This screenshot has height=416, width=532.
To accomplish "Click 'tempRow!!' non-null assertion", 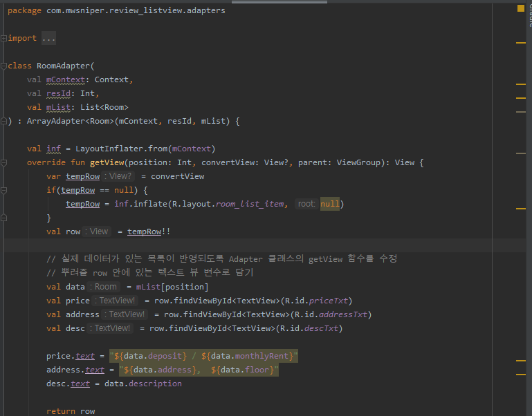I will coord(149,231).
